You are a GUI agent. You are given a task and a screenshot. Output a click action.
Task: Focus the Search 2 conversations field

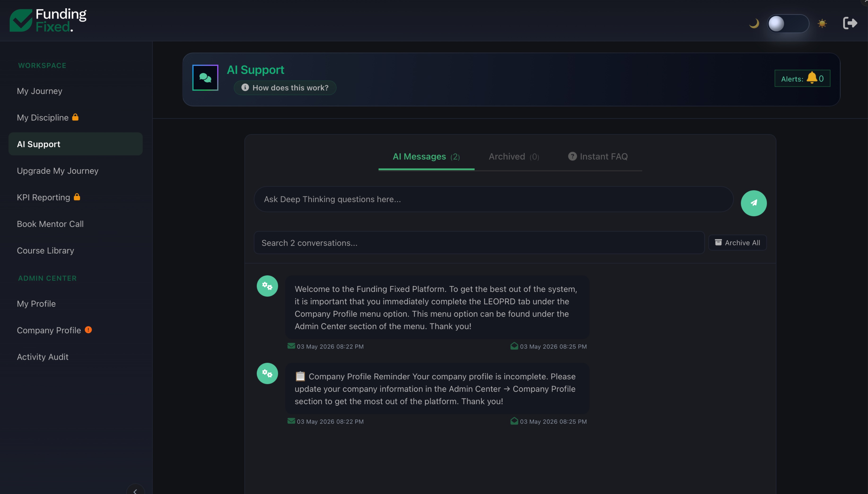[x=479, y=243]
